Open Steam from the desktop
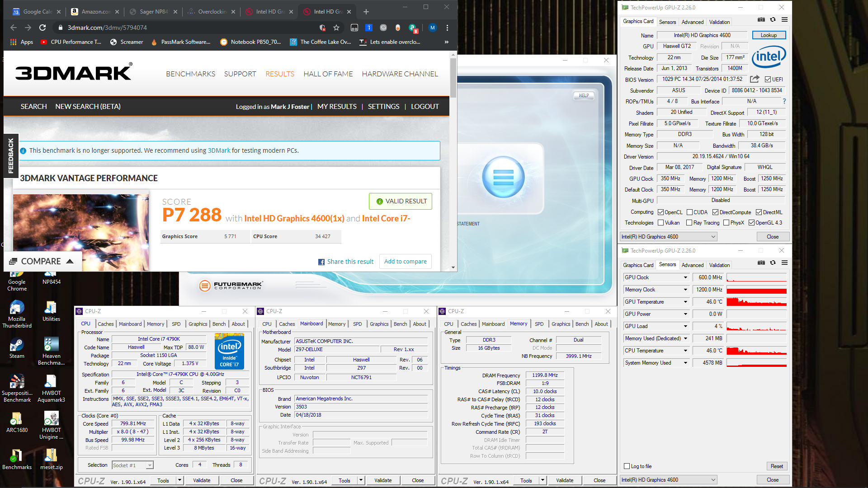 pyautogui.click(x=17, y=348)
